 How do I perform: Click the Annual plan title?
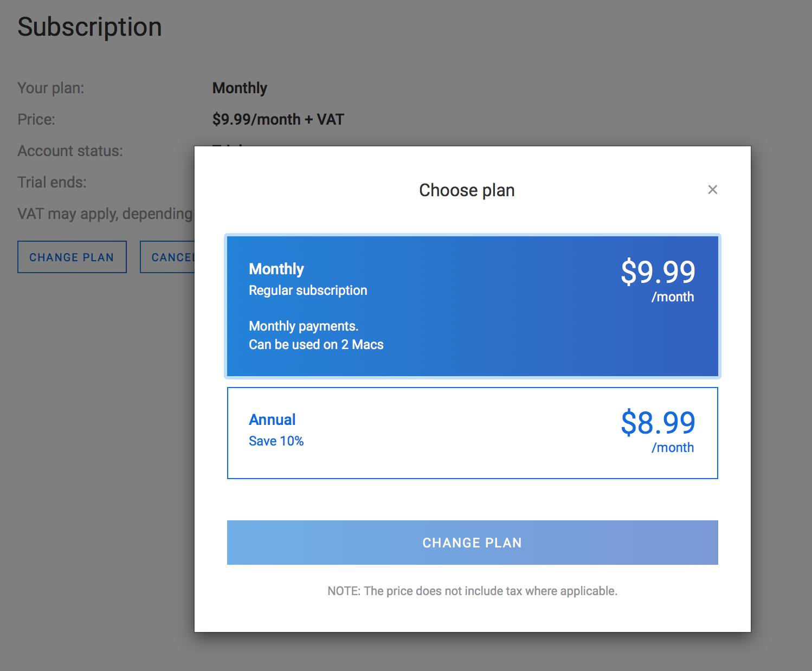(272, 420)
